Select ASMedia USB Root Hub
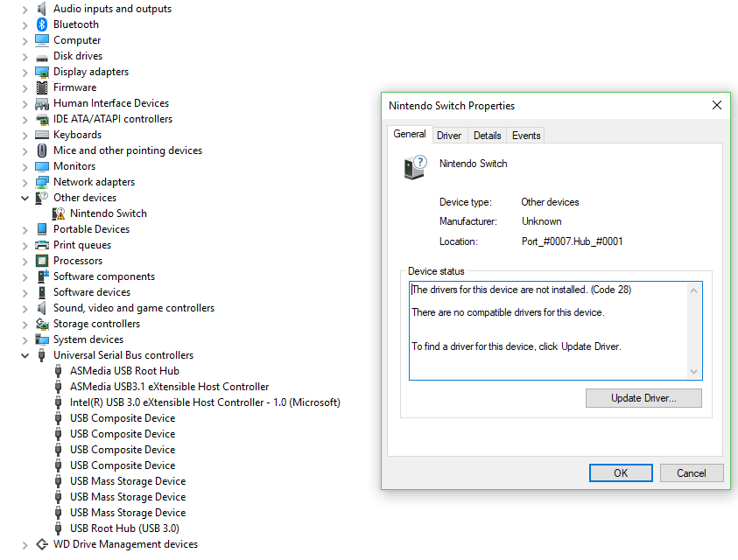 (x=124, y=371)
